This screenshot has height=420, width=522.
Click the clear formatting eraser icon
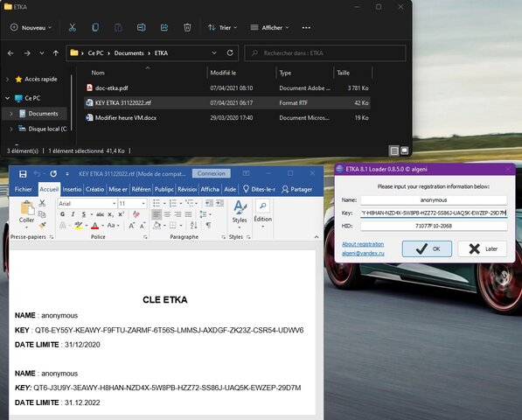136,214
